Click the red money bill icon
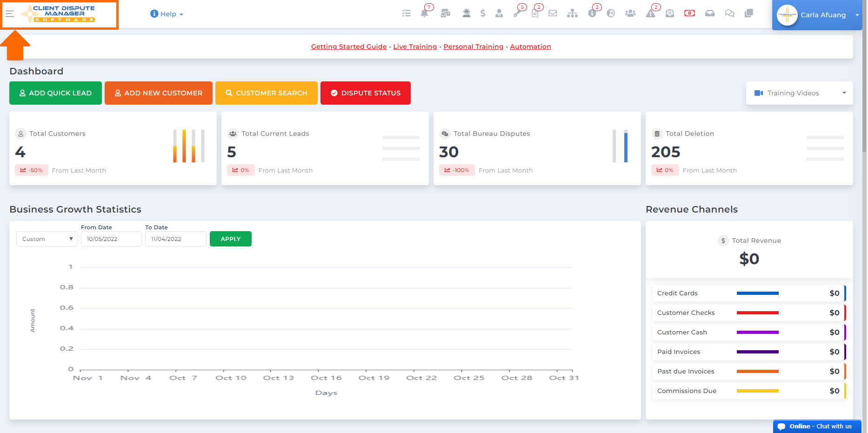Viewport: 868px width, 433px height. click(690, 13)
